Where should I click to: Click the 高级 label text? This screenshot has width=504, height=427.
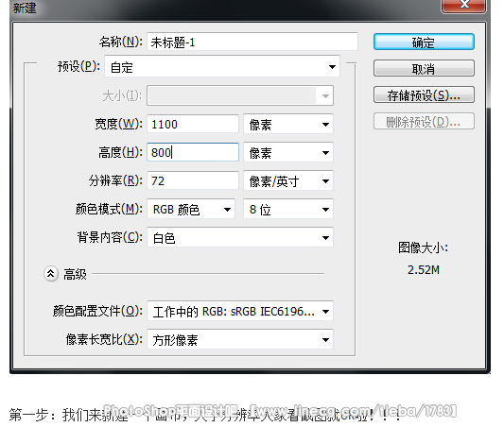(76, 274)
